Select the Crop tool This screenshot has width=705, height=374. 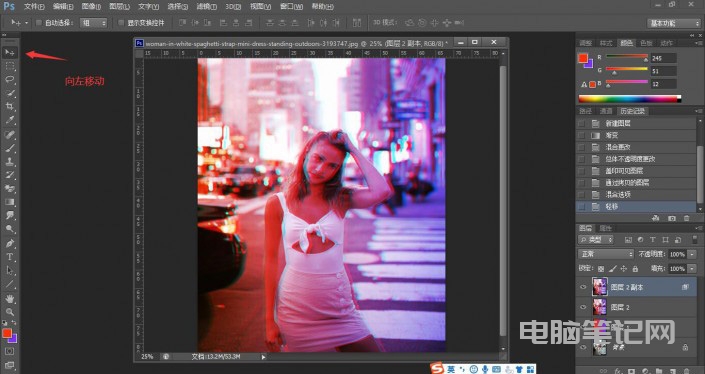click(x=10, y=107)
